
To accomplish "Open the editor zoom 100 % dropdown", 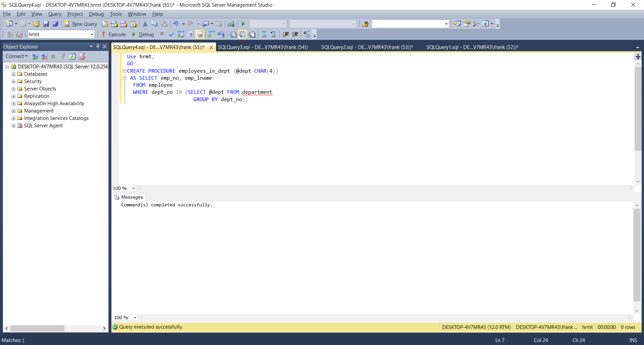I will tap(134, 189).
